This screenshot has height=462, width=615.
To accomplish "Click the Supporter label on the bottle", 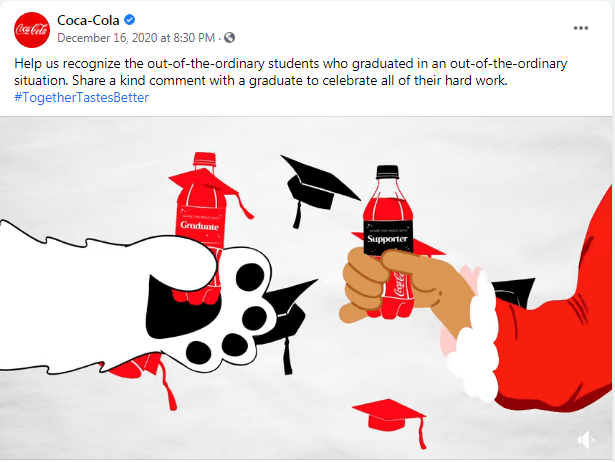I will [x=387, y=239].
